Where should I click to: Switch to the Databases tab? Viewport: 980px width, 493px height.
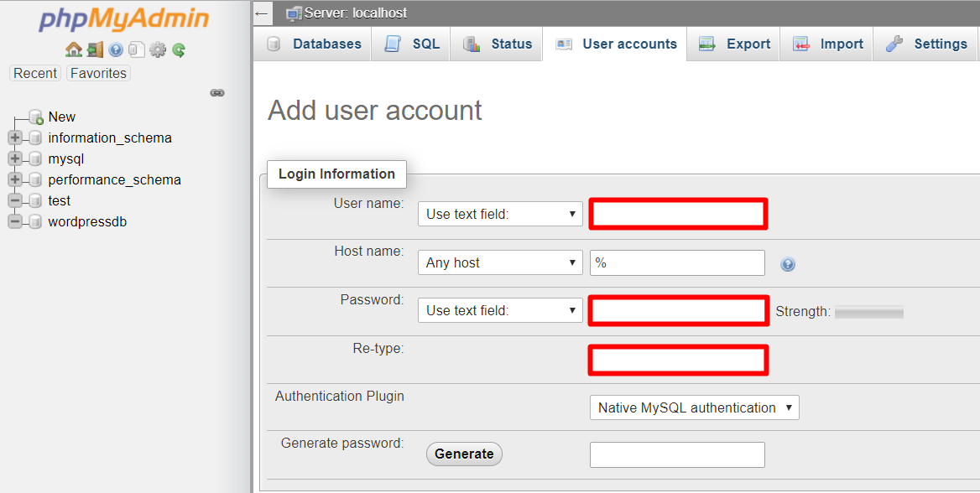pos(314,44)
